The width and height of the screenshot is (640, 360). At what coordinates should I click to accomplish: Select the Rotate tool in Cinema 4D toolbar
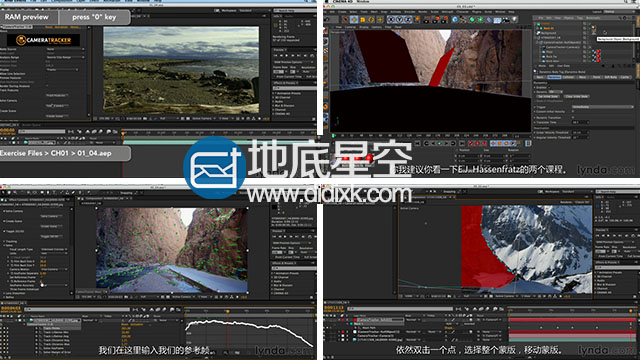click(x=371, y=19)
